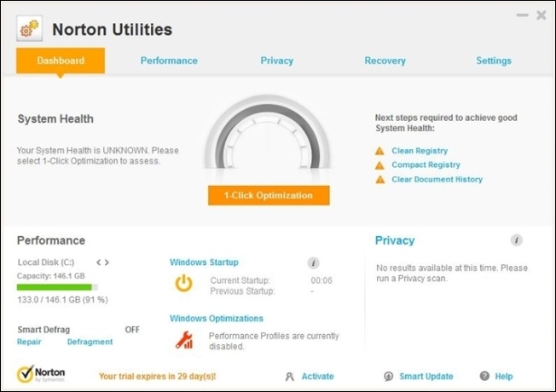This screenshot has width=556, height=392.
Task: Click warning icon beside Clear Document History
Action: pos(379,180)
